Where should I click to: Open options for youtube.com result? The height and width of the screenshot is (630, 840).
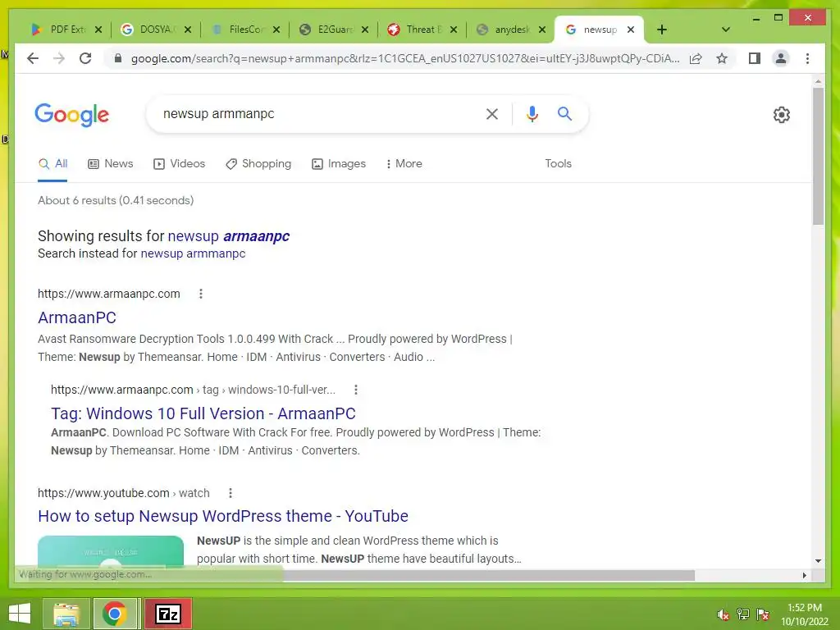[x=231, y=493]
